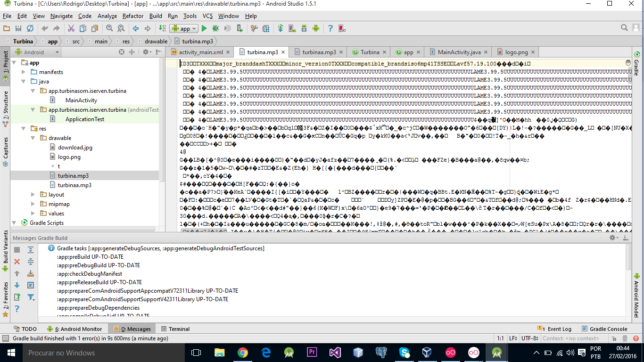Close the messages with red X icon
Screen dimensions: 644x362
point(17,262)
